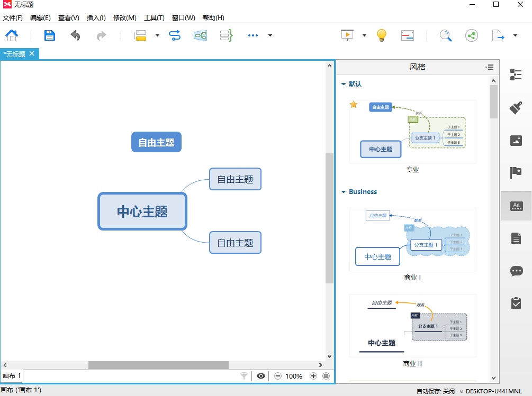The height and width of the screenshot is (396, 532).
Task: Apply the 商业 II style thumbnail
Action: point(412,326)
